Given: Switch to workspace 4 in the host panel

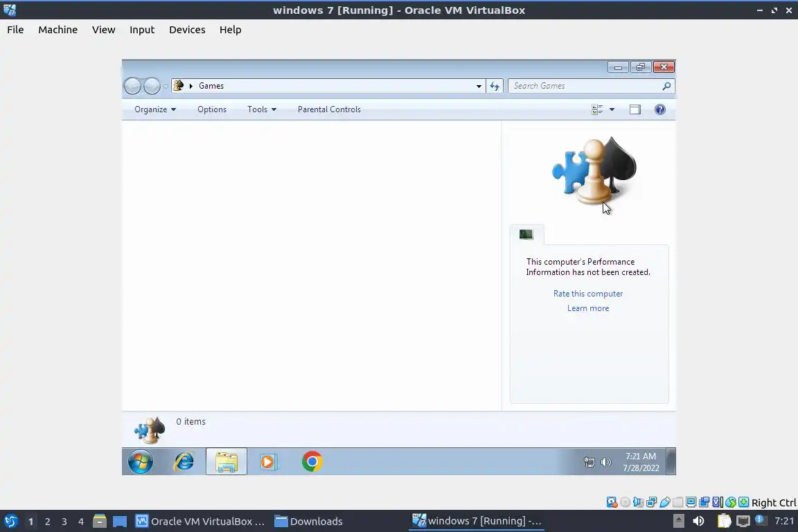Looking at the screenshot, I should [81, 522].
